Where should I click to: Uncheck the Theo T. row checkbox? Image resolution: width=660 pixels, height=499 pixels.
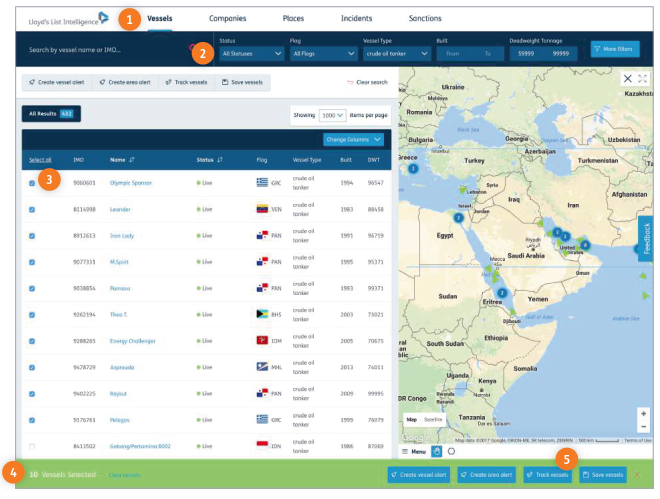[x=32, y=315]
